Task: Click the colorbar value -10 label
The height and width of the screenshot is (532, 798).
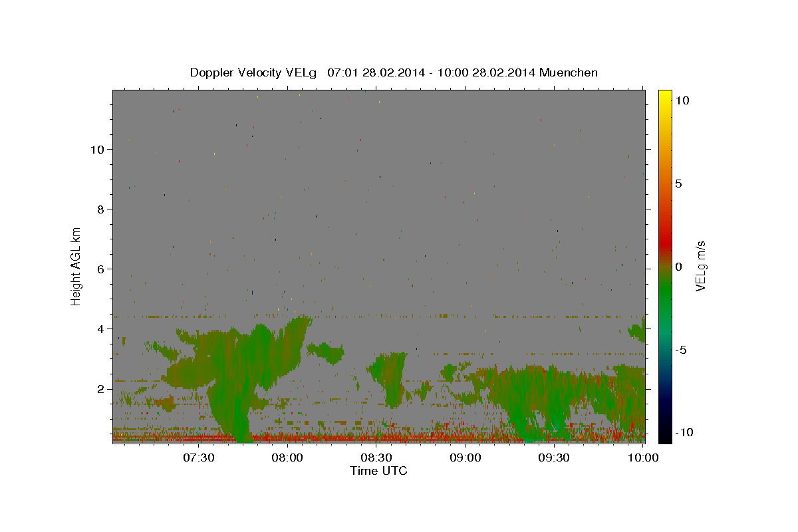Action: pos(683,432)
